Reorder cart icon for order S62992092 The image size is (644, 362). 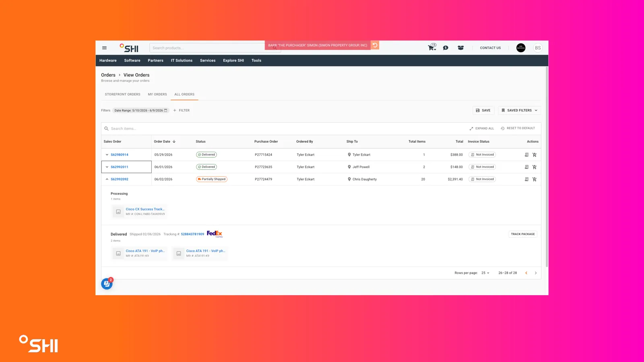pyautogui.click(x=535, y=179)
